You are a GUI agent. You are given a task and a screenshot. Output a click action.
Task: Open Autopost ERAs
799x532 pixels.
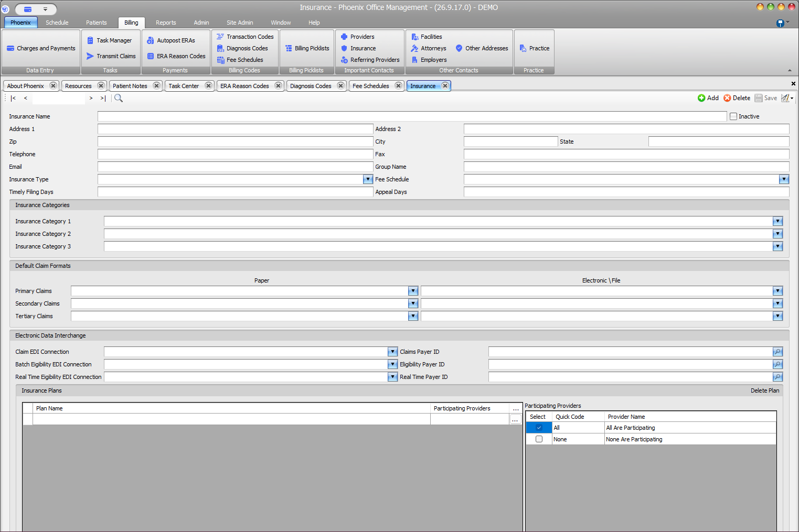pyautogui.click(x=171, y=40)
